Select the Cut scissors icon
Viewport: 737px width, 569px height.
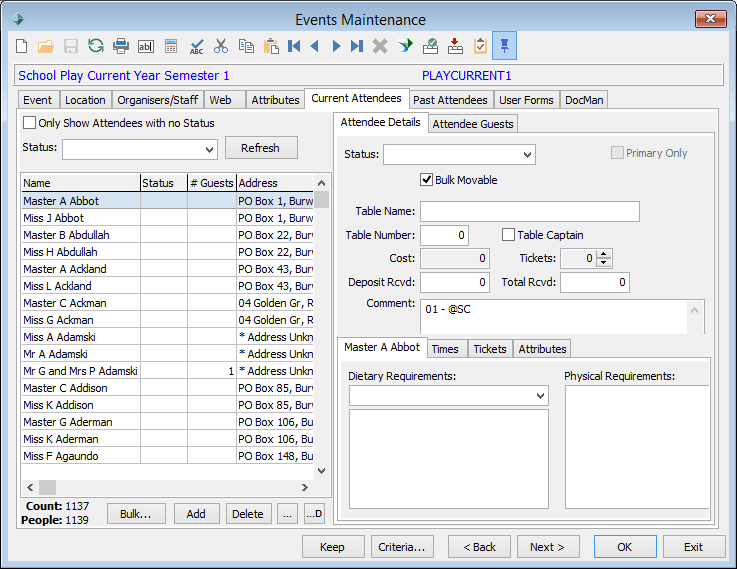pyautogui.click(x=221, y=46)
